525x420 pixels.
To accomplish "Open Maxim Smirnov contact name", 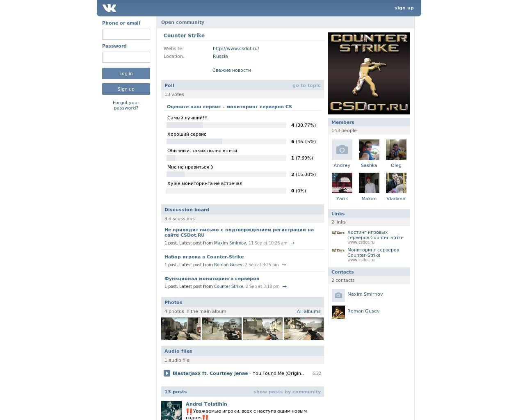I will pyautogui.click(x=365, y=294).
